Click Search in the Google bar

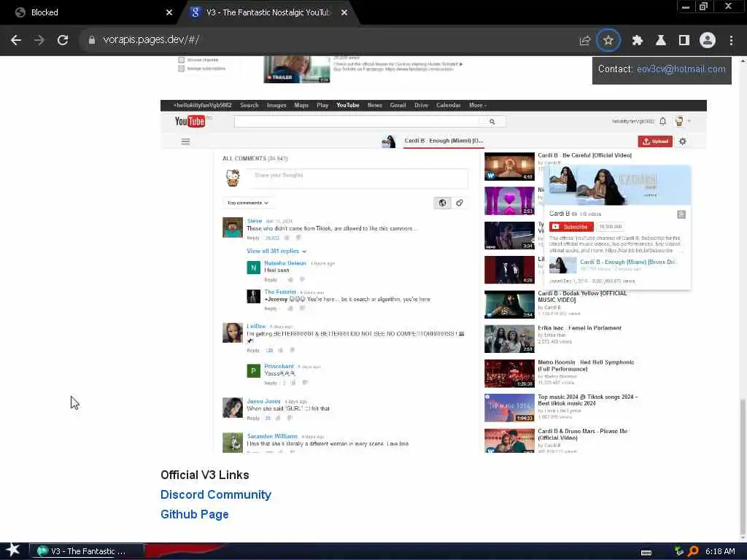pos(249,105)
